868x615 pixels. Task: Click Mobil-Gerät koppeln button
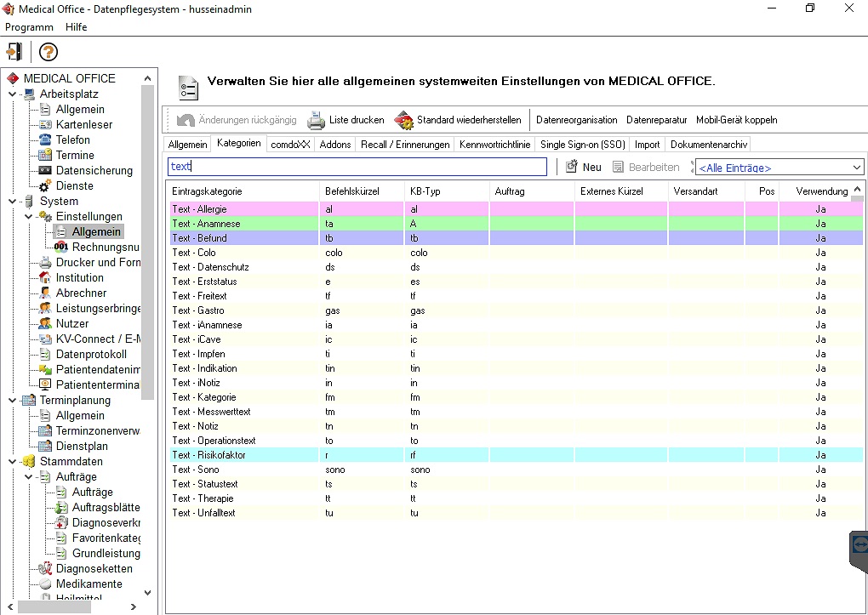(x=736, y=120)
